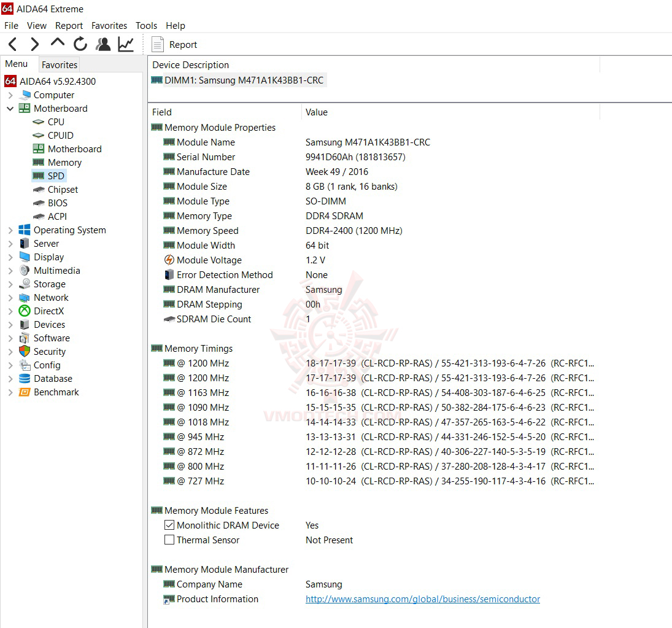Click the Config icon in the tree
Image resolution: width=672 pixels, height=628 pixels.
coord(25,365)
